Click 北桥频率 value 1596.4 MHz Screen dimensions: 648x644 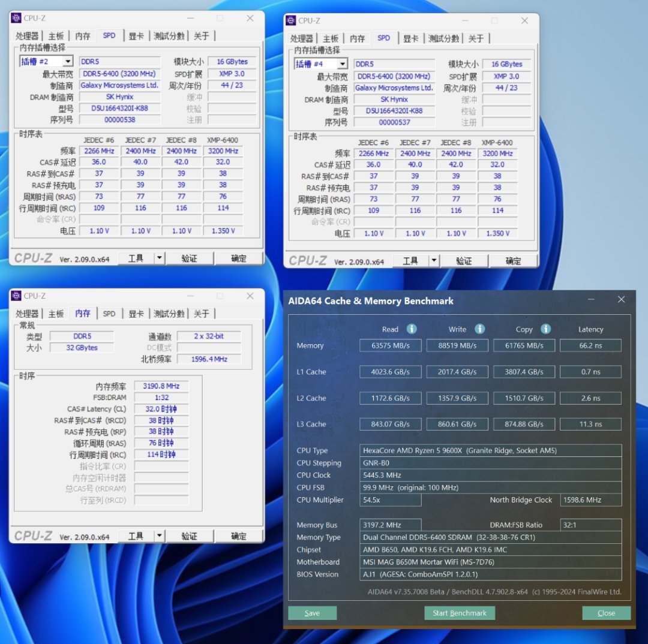209,359
